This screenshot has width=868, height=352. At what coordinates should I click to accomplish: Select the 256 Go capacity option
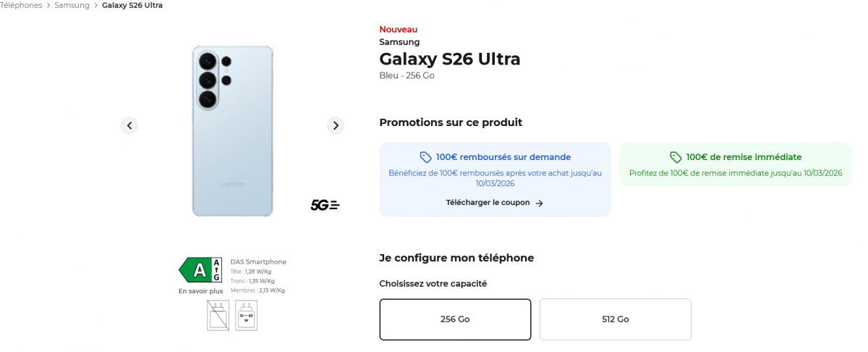click(455, 319)
